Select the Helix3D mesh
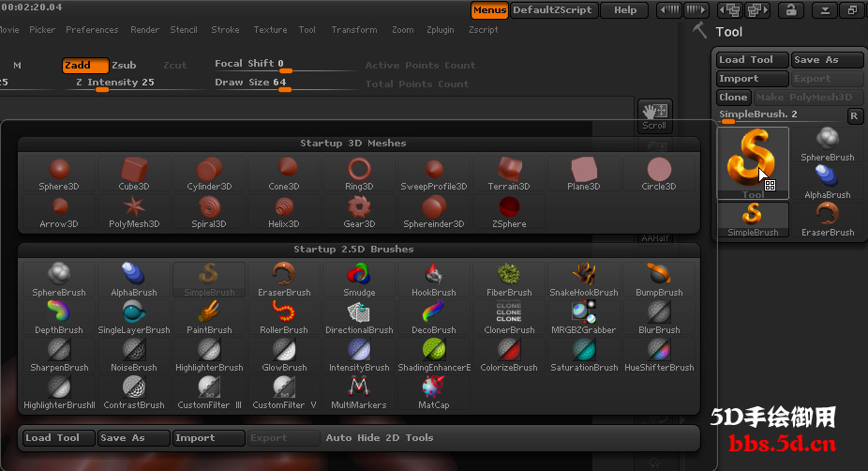The image size is (868, 471). 284,212
